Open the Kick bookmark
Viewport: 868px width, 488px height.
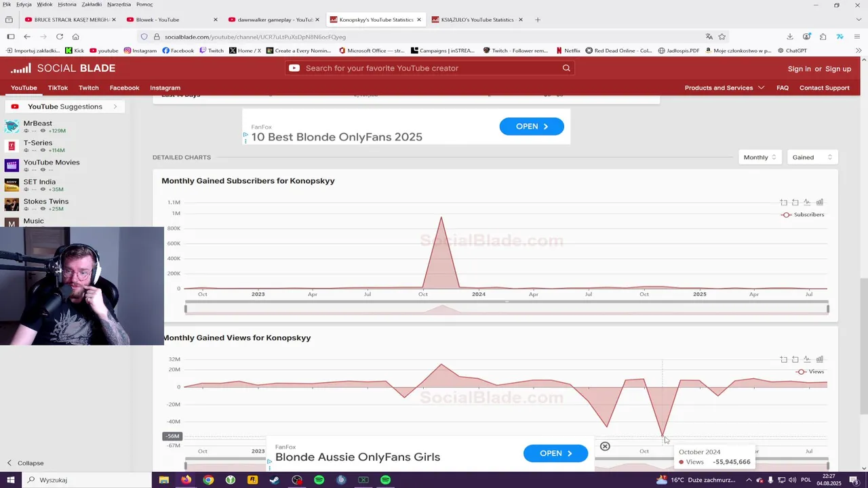pyautogui.click(x=75, y=50)
